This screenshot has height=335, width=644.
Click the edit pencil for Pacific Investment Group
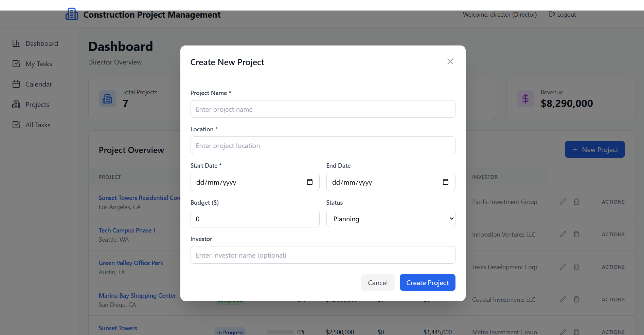click(x=562, y=202)
